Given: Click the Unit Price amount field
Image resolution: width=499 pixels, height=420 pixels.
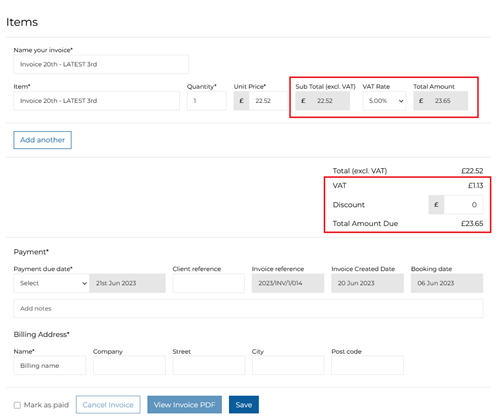Looking at the screenshot, I should [x=268, y=101].
